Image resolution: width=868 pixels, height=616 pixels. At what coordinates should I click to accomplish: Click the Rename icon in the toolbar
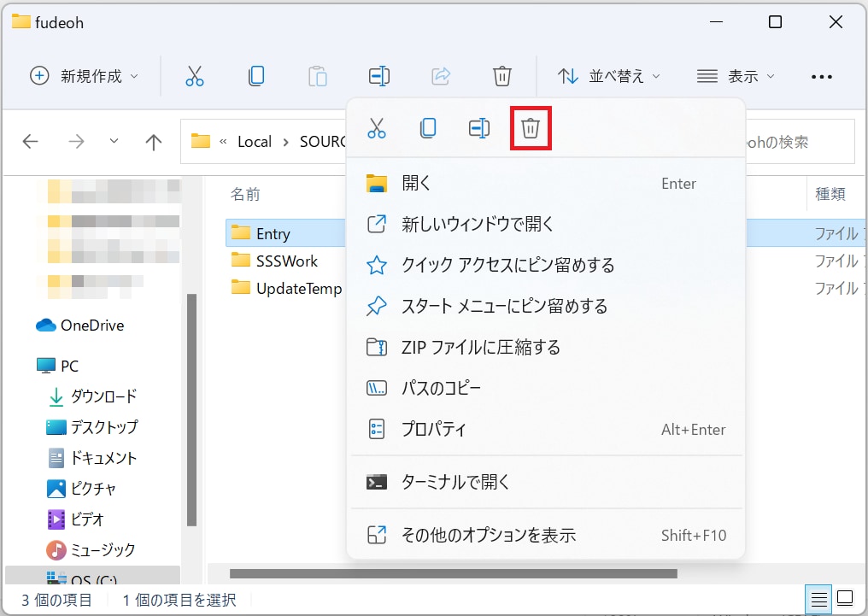point(379,76)
